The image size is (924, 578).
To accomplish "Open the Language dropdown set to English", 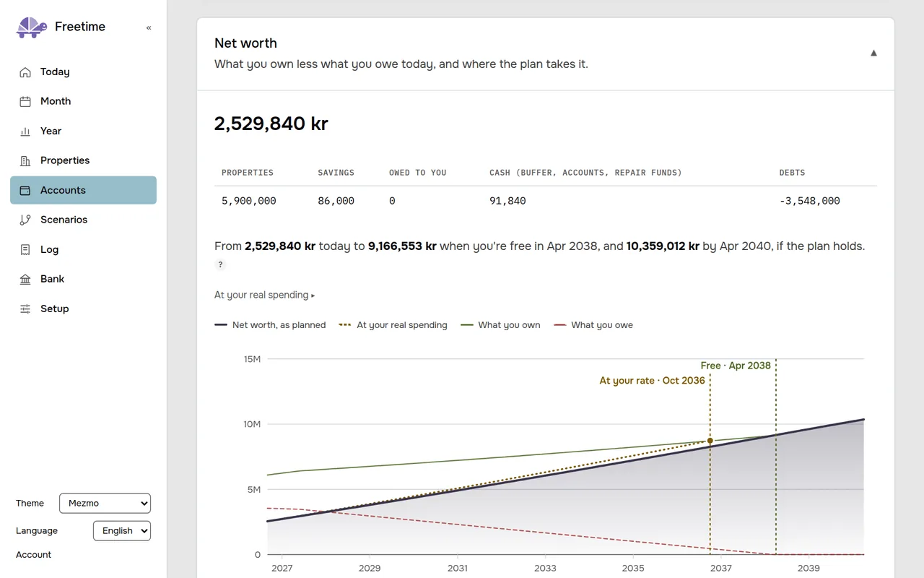I will click(x=122, y=530).
